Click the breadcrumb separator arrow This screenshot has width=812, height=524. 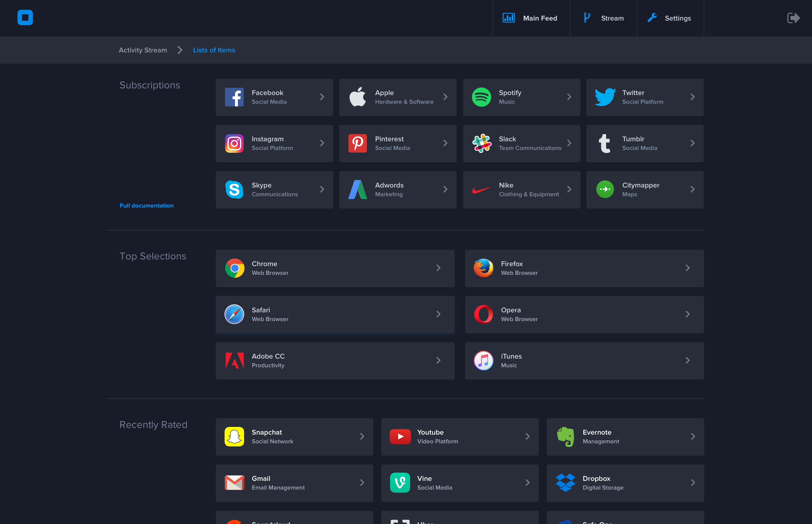click(180, 50)
